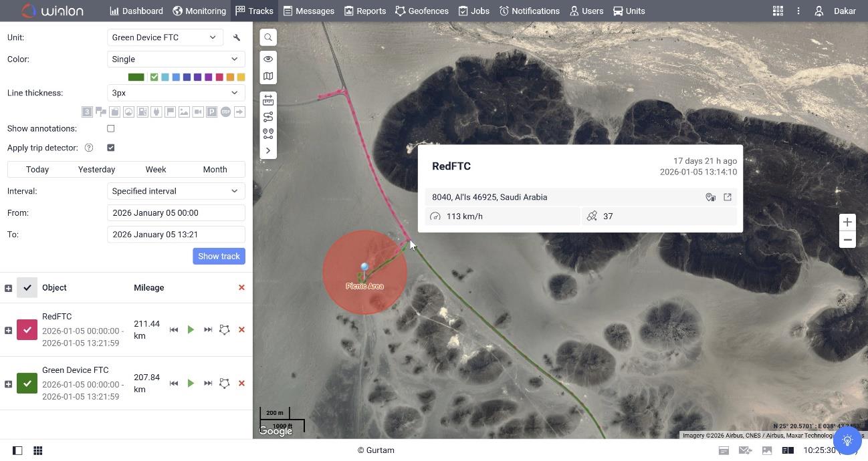Pick the light blue color swatch
This screenshot has height=461, width=868.
click(165, 77)
